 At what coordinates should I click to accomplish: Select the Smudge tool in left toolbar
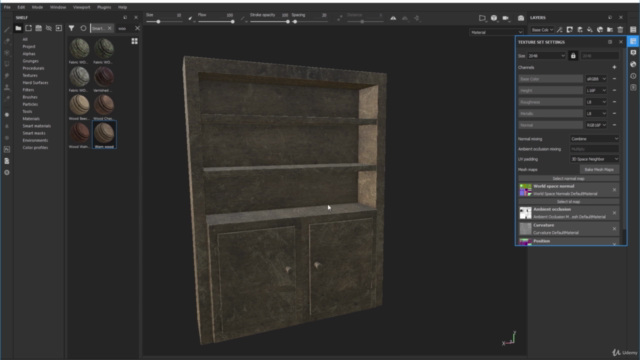pyautogui.click(x=7, y=76)
